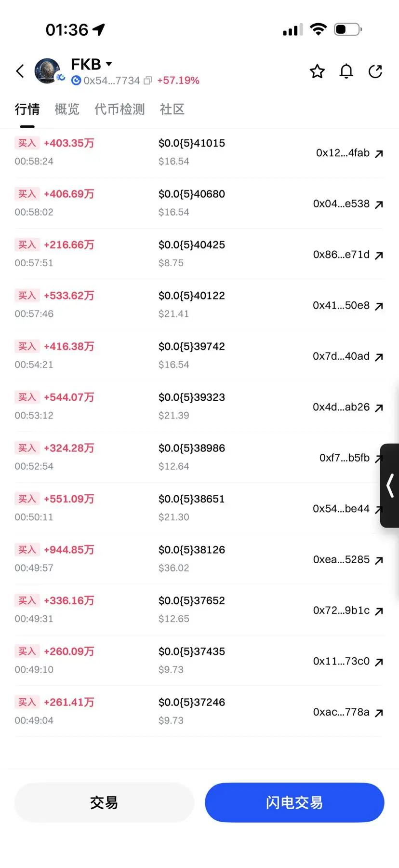Viewport: 399px width, 868px height.
Task: Select the 行情 tab
Action: pos(27,109)
